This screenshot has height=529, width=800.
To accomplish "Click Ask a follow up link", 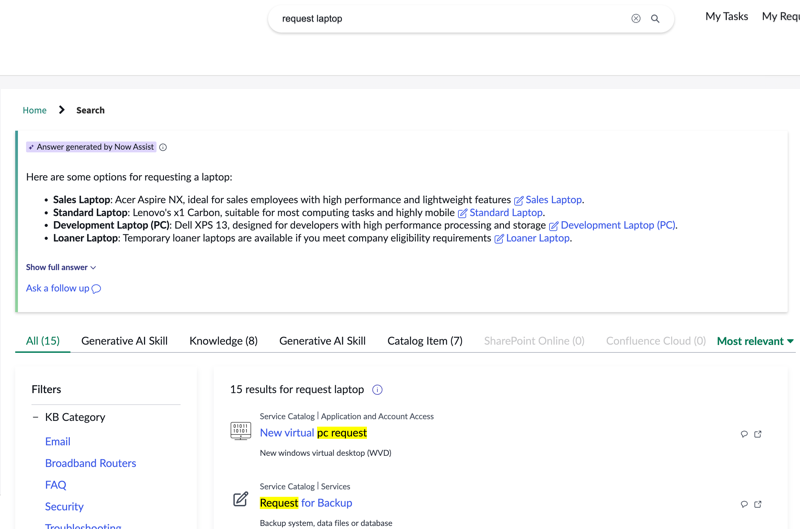I will (x=58, y=288).
